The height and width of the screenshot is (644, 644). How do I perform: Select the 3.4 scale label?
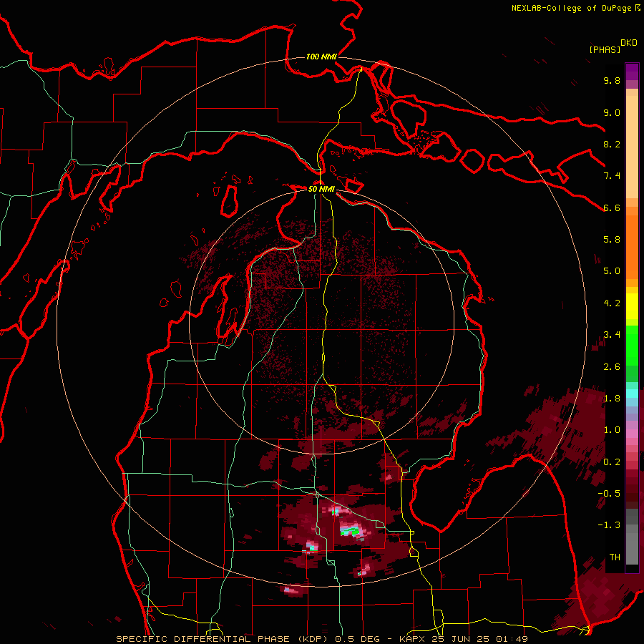pos(612,335)
